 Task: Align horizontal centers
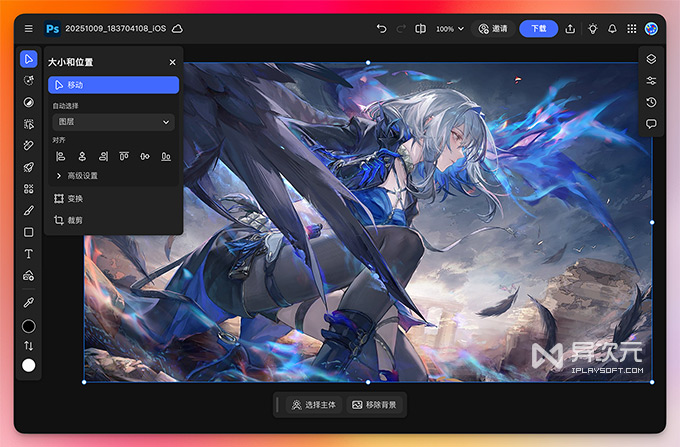coord(82,156)
